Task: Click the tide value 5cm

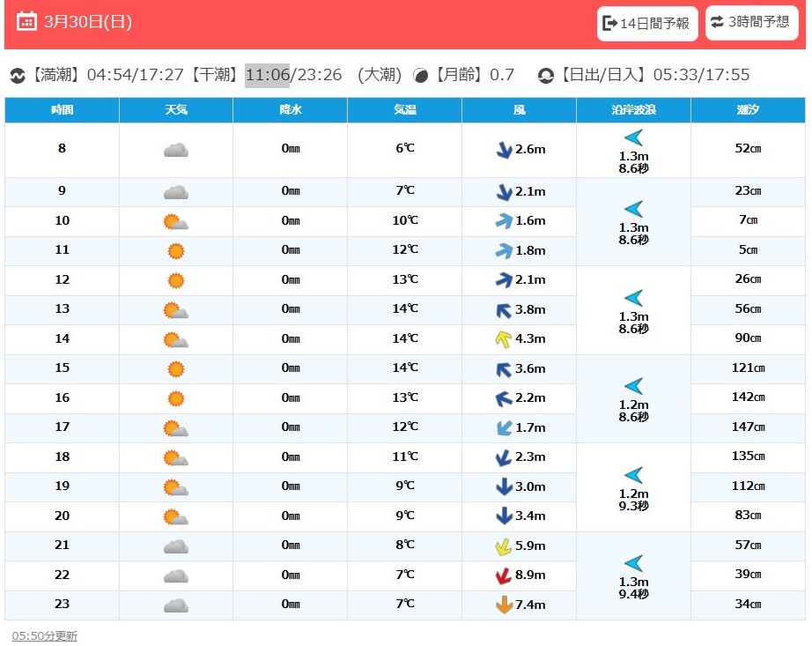Action: (x=749, y=249)
